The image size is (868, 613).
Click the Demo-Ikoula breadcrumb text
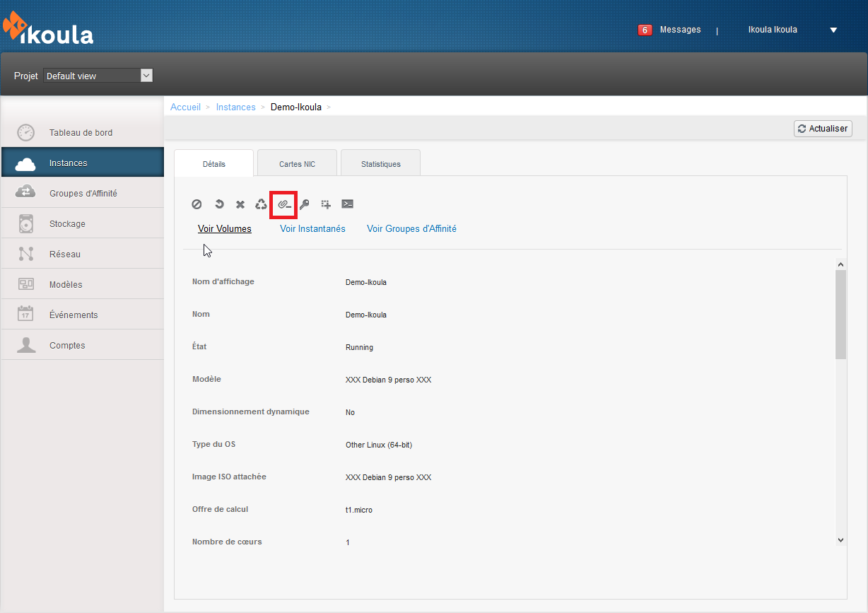296,107
